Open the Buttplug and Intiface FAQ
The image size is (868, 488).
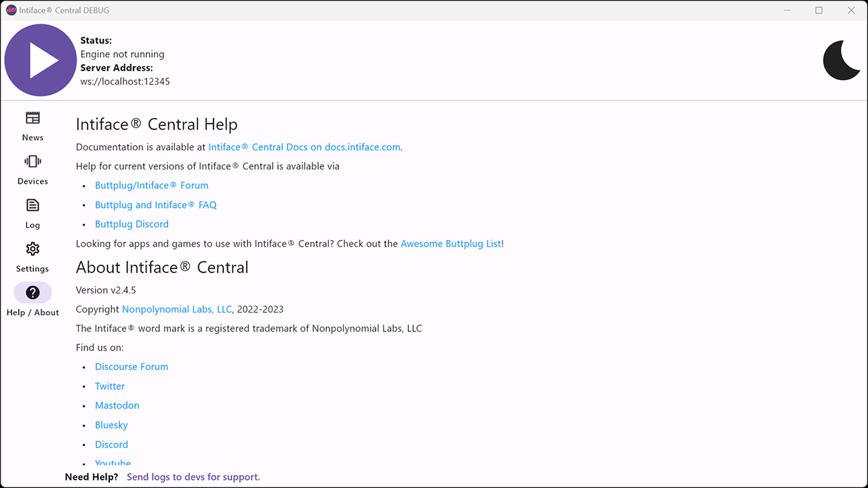click(x=155, y=205)
